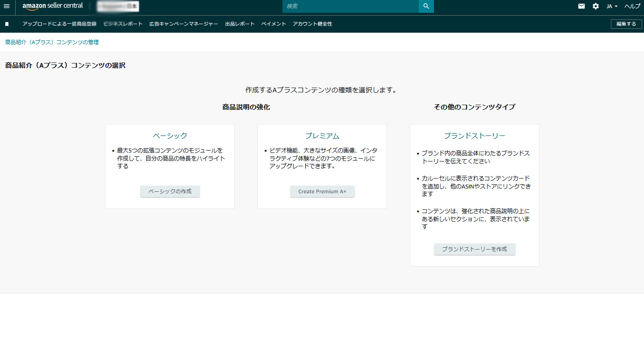This screenshot has width=644, height=341.
Task: Open the ヘルプ help link
Action: (x=633, y=6)
